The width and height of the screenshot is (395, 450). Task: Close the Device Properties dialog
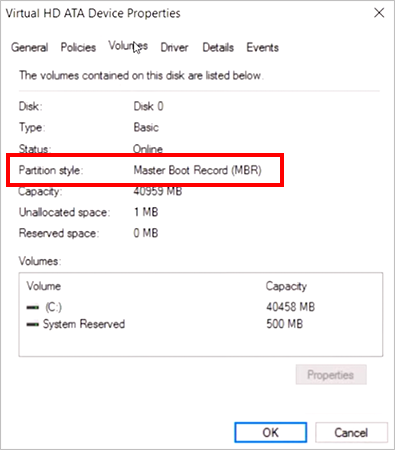click(x=379, y=13)
